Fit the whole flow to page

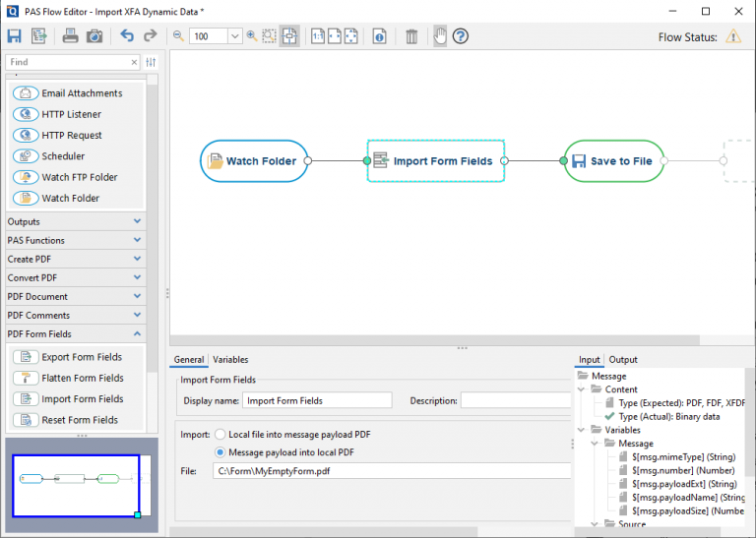point(351,36)
